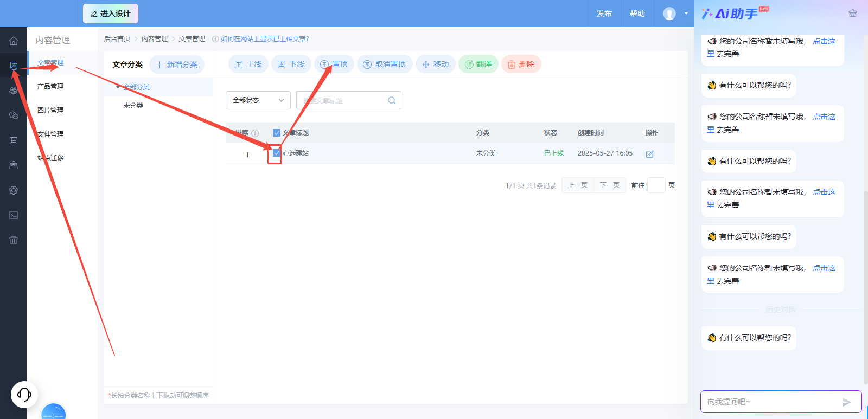Open the chat bubbles sidebar icon
The height and width of the screenshot is (419, 868).
click(14, 115)
